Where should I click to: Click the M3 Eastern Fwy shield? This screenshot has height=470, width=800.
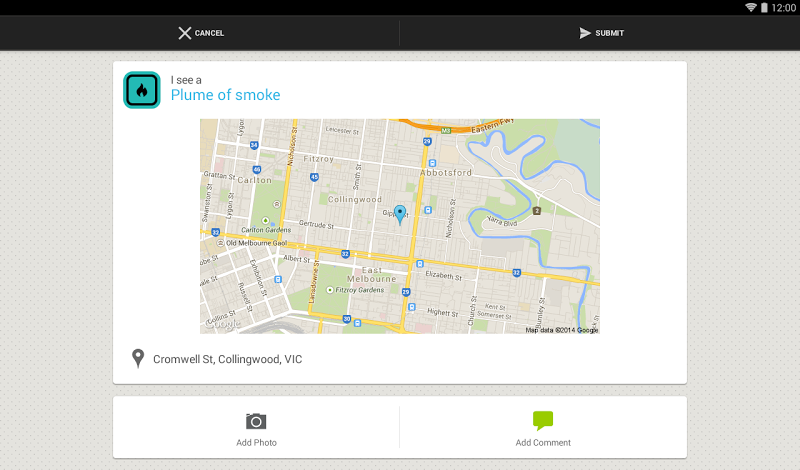pyautogui.click(x=446, y=131)
